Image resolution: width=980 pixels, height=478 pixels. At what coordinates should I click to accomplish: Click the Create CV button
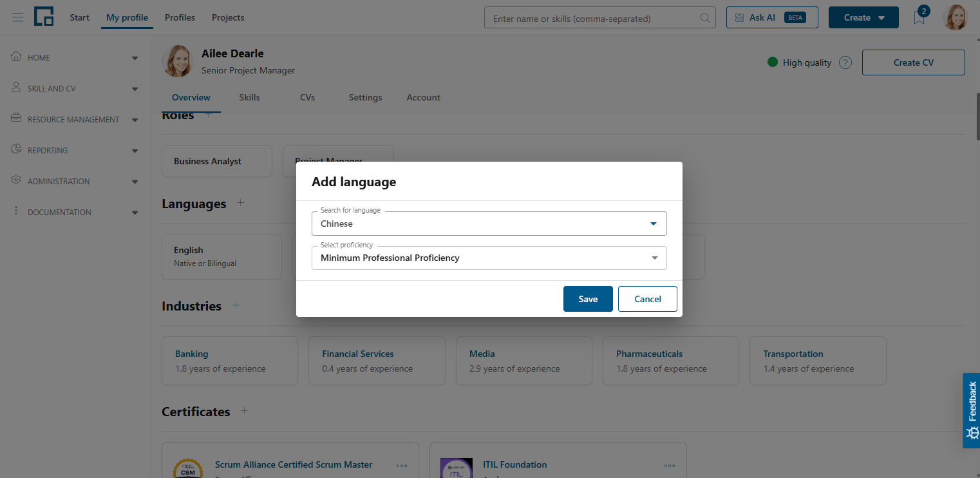(x=913, y=62)
